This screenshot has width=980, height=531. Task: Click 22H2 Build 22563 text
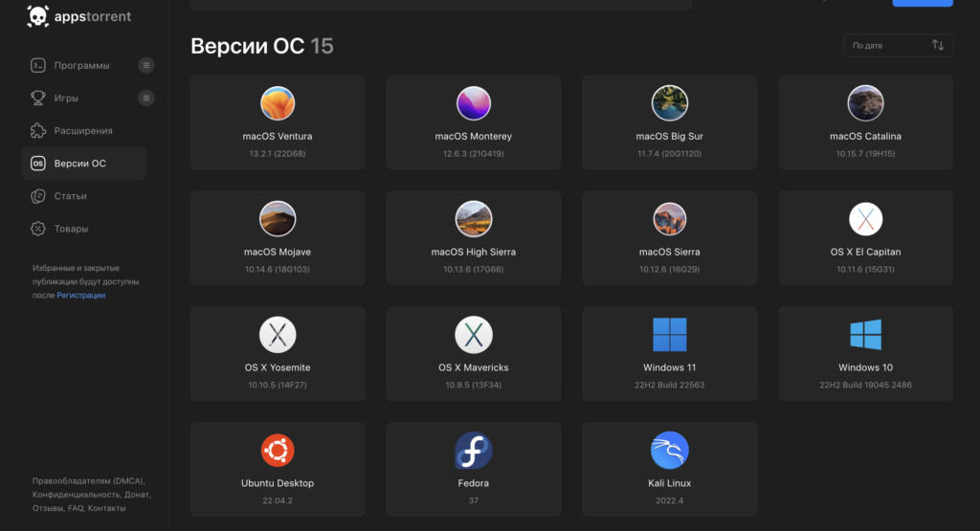coord(669,385)
